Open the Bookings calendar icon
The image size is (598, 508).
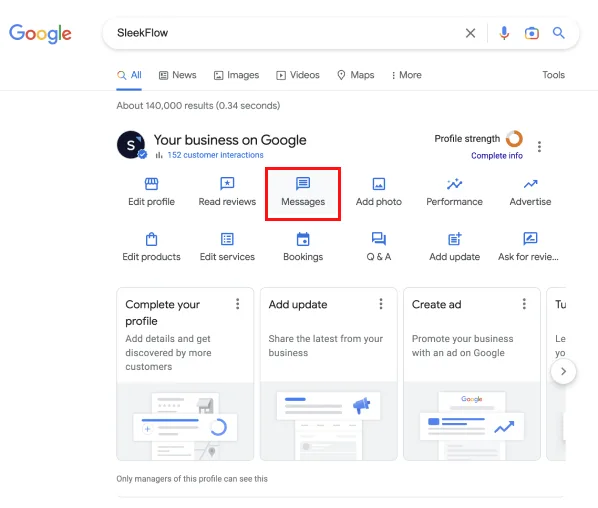click(x=303, y=239)
